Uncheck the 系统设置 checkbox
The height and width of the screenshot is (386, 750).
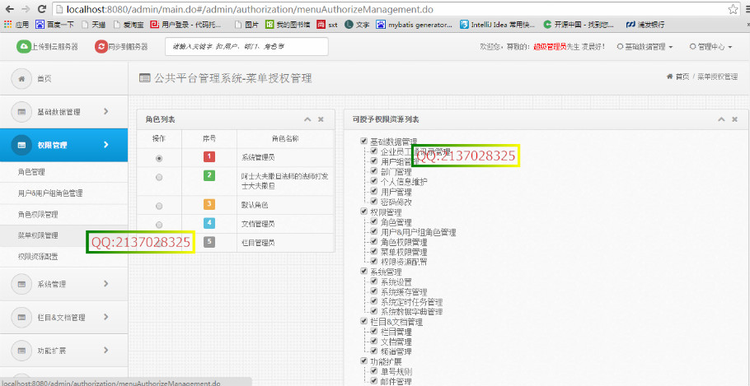click(374, 281)
